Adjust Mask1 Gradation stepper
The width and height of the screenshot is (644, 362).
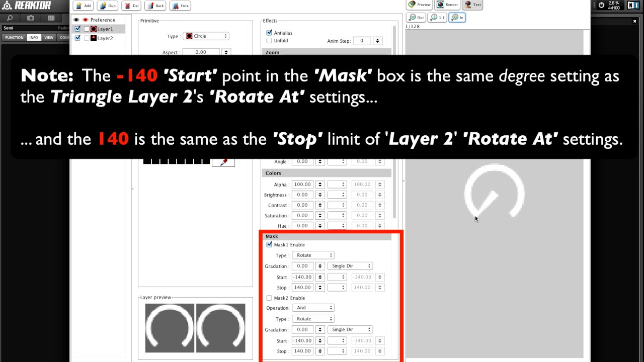[319, 266]
